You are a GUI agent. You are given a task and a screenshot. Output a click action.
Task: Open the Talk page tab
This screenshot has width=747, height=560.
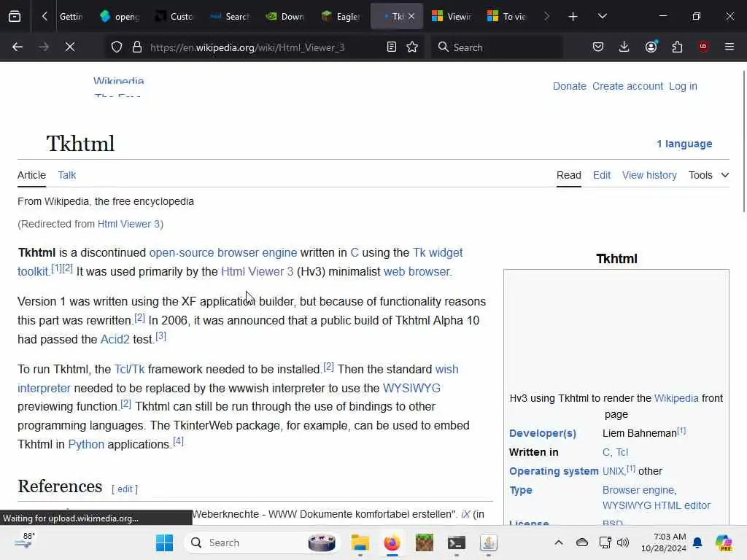(66, 175)
